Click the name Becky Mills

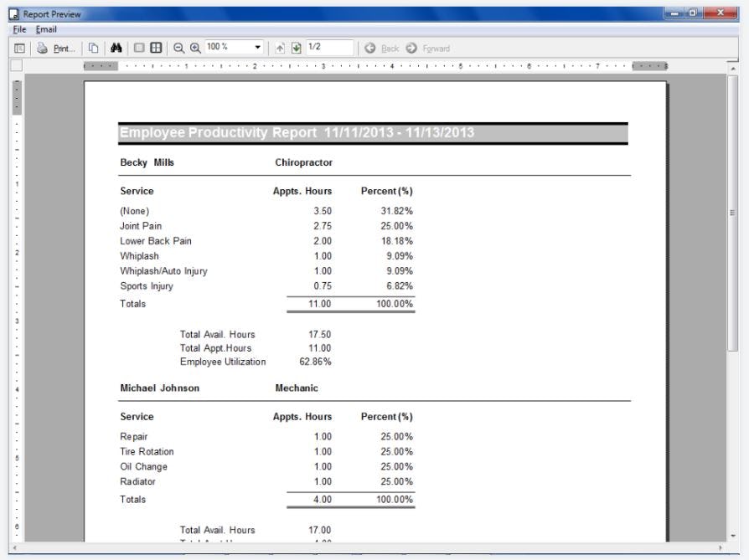pos(147,162)
